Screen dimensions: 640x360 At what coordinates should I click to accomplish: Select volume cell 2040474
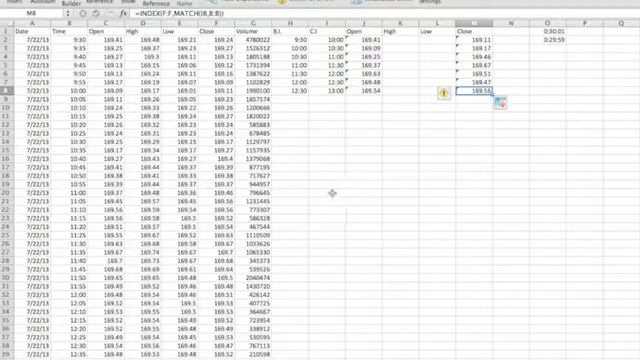pyautogui.click(x=253, y=278)
